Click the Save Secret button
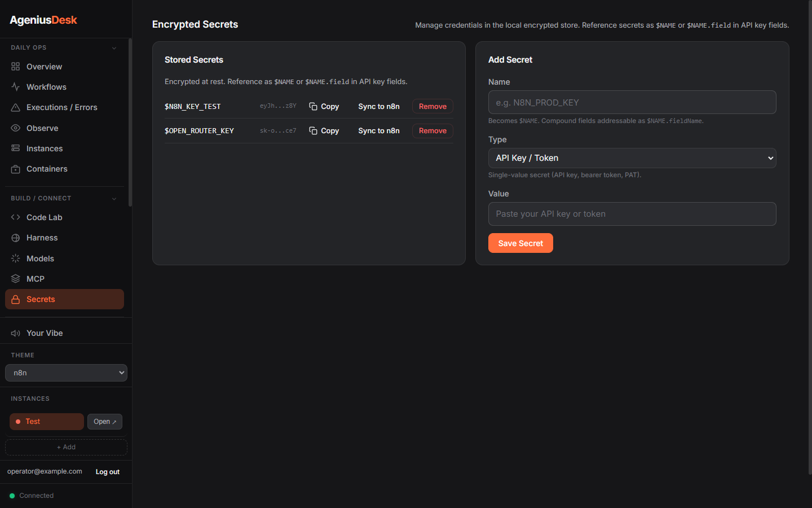 [x=520, y=243]
